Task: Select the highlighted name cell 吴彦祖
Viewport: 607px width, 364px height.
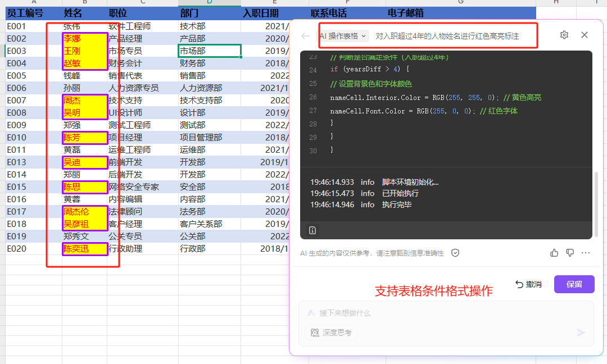Action: click(x=84, y=224)
